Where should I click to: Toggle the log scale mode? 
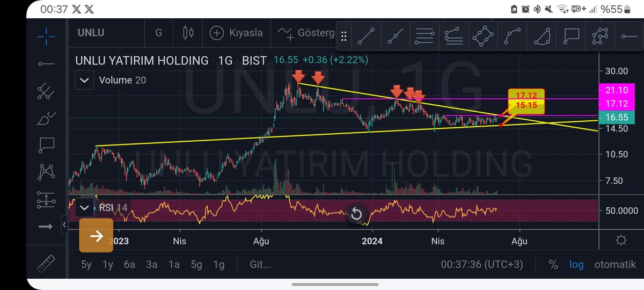pyautogui.click(x=576, y=265)
